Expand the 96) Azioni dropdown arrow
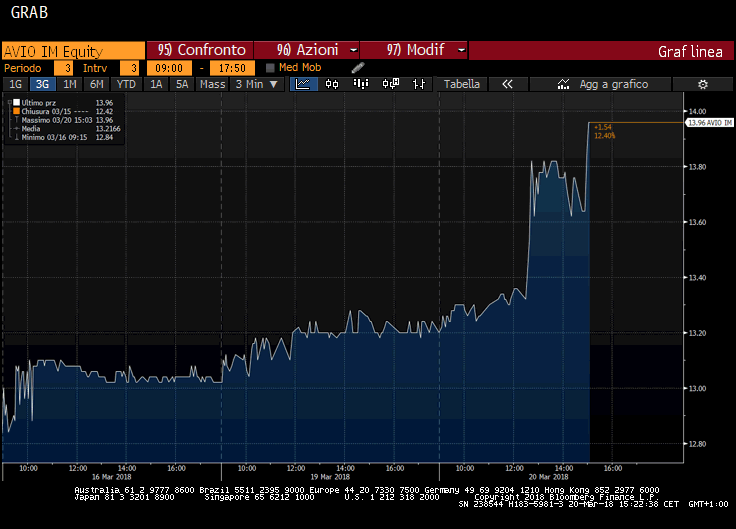 click(x=353, y=50)
